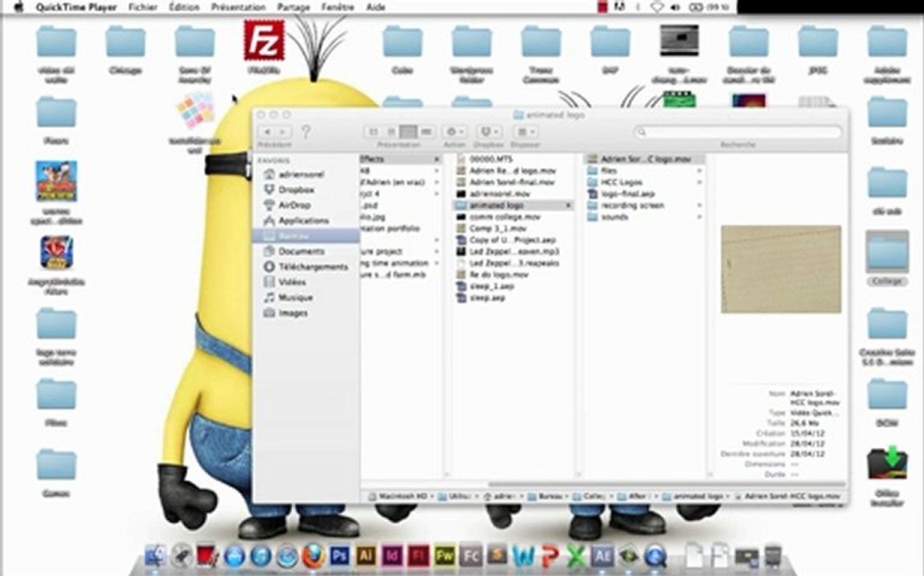Screen dimensions: 924x576
Task: Launch Excel from the Dock
Action: point(576,555)
